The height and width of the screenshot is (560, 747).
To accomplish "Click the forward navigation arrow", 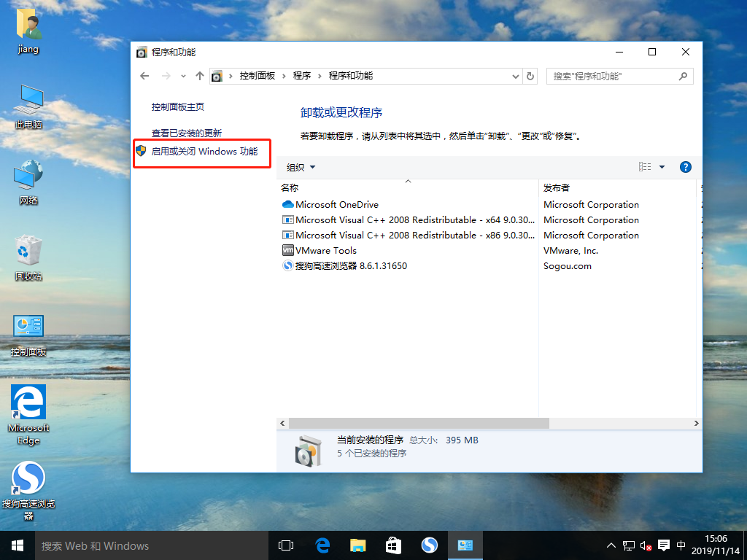I will (x=166, y=76).
